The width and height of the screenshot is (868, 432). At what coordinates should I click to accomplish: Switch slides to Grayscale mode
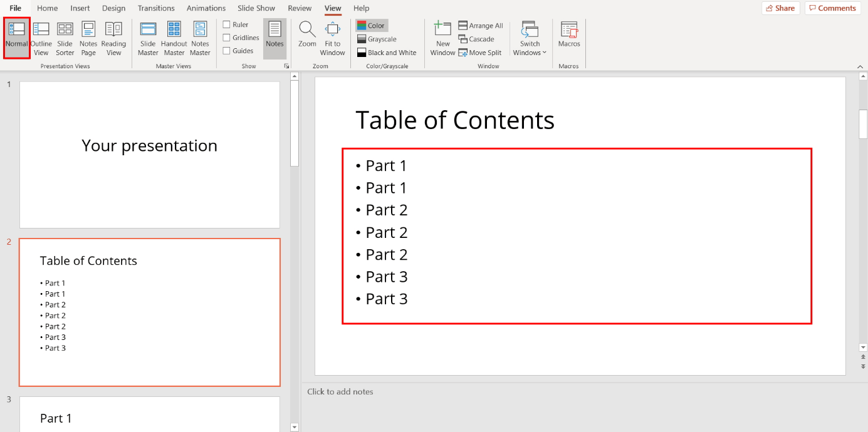tap(377, 39)
